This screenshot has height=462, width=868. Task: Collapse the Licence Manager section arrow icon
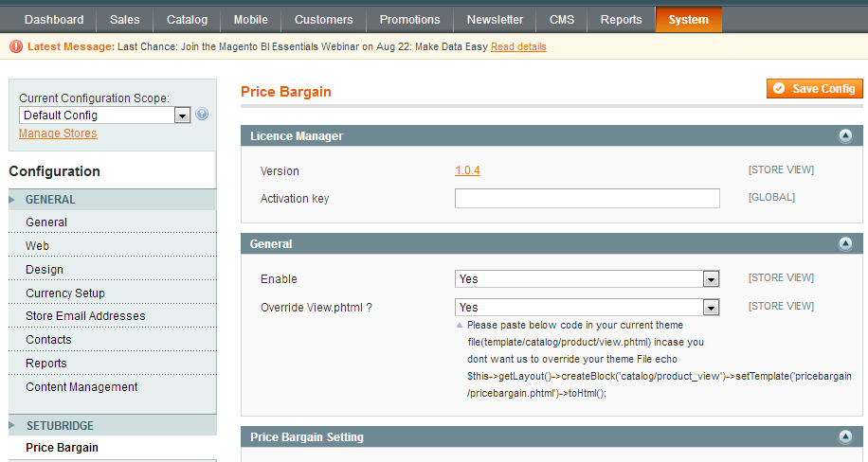pyautogui.click(x=845, y=136)
